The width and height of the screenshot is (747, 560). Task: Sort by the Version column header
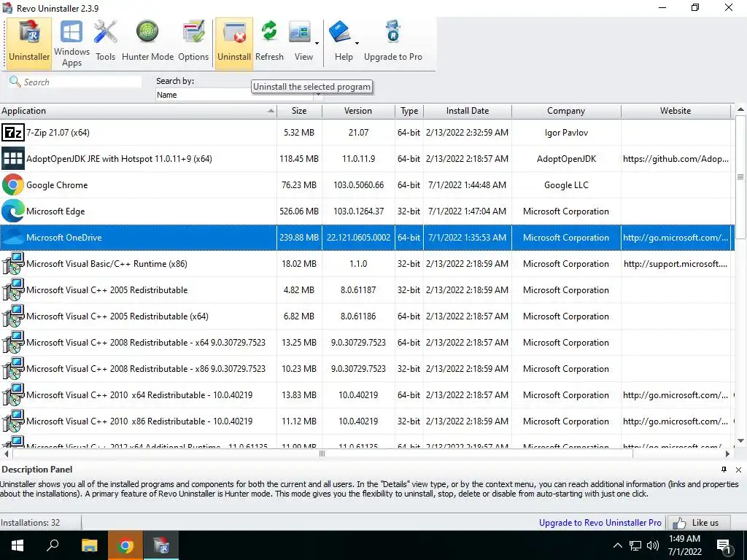(x=358, y=111)
